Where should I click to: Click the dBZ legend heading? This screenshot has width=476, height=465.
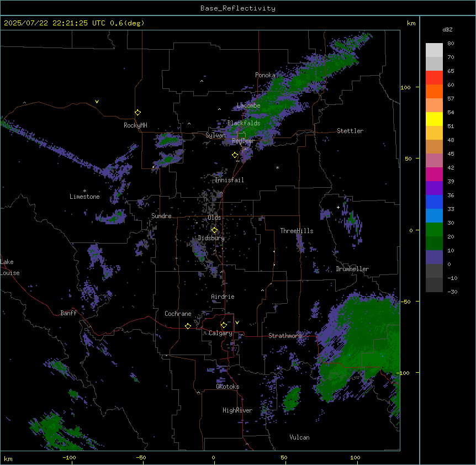[447, 29]
